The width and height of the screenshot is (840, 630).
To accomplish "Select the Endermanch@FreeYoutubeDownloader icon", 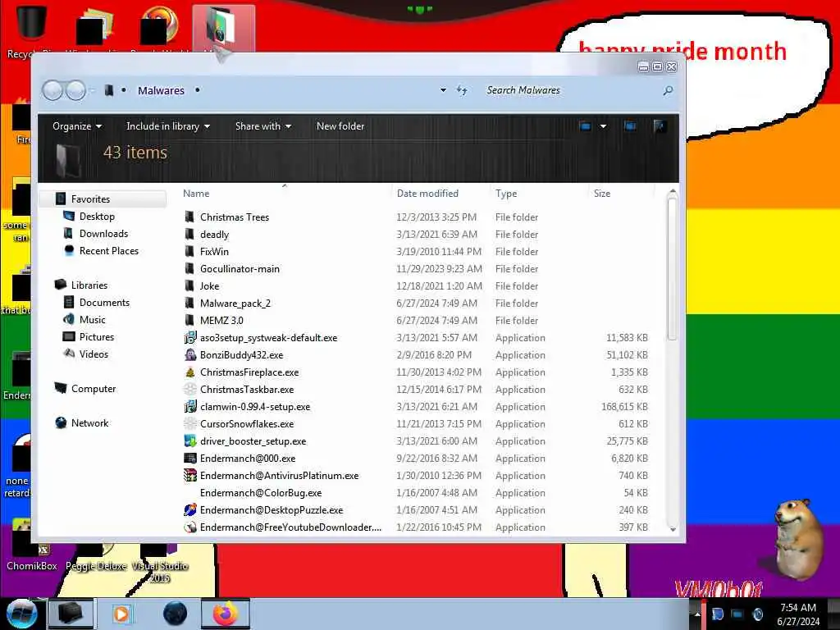I will (x=189, y=527).
